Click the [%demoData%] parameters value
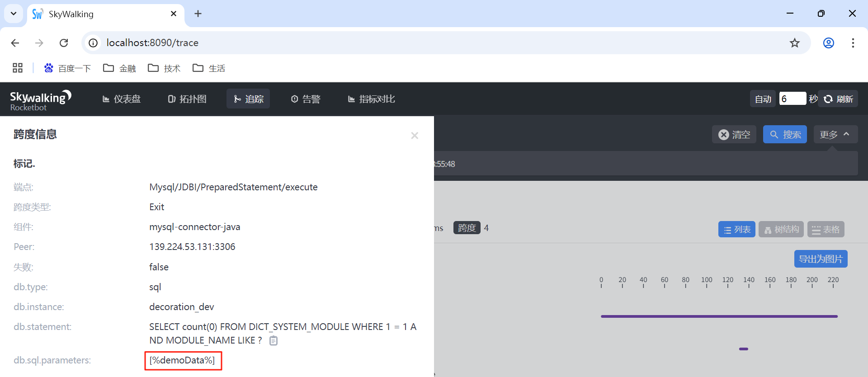 tap(182, 360)
